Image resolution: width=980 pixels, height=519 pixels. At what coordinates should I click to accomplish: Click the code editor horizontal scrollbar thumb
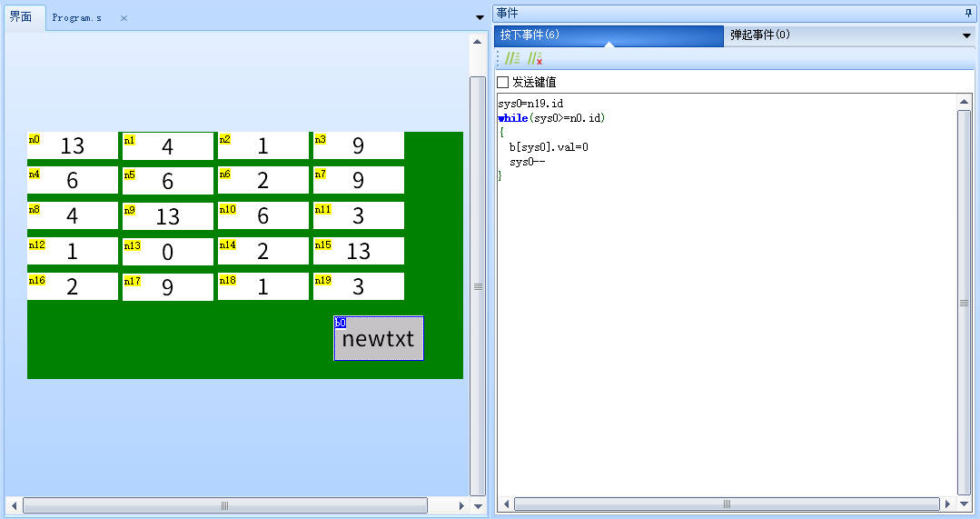pyautogui.click(x=727, y=504)
